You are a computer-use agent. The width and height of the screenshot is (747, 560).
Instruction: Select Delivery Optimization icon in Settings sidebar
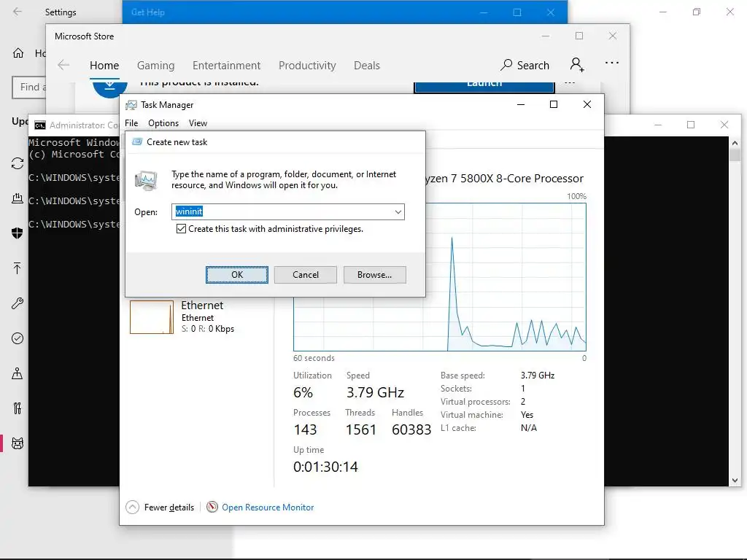coord(18,198)
